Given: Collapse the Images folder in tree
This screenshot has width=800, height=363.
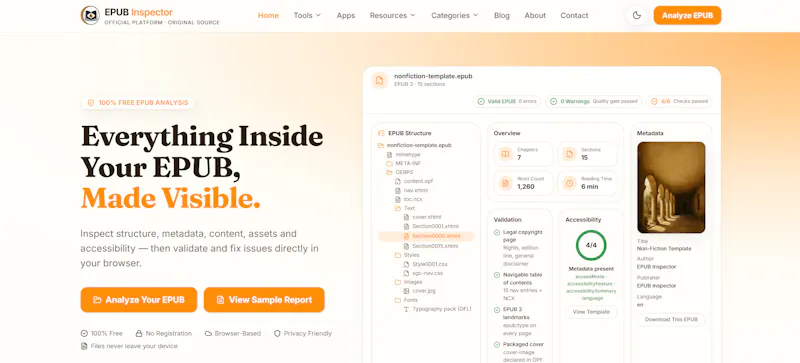Looking at the screenshot, I should 397,282.
